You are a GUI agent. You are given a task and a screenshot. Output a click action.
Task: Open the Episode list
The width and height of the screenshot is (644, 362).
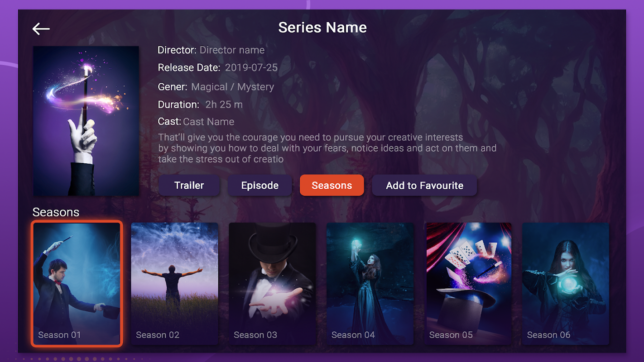tap(260, 186)
